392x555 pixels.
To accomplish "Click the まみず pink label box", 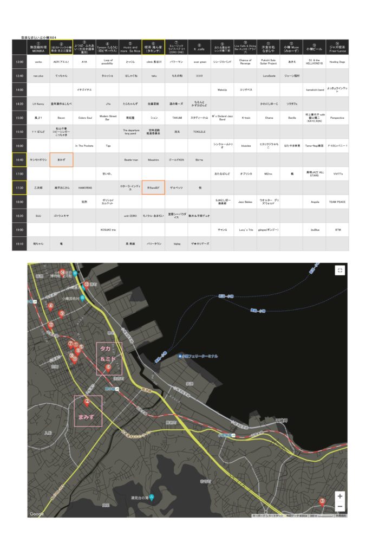I will coord(88,411).
